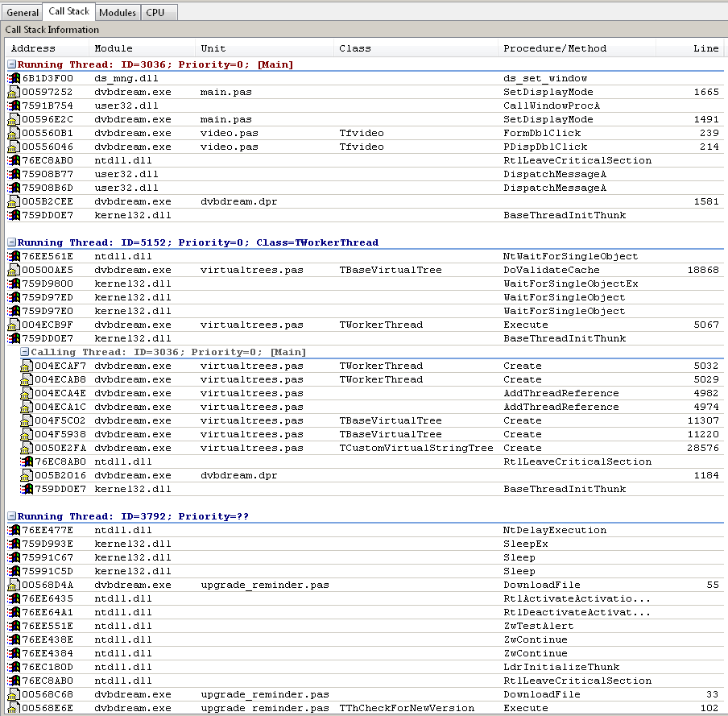
Task: Click source unit icon at 00597252
Action: click(14, 92)
